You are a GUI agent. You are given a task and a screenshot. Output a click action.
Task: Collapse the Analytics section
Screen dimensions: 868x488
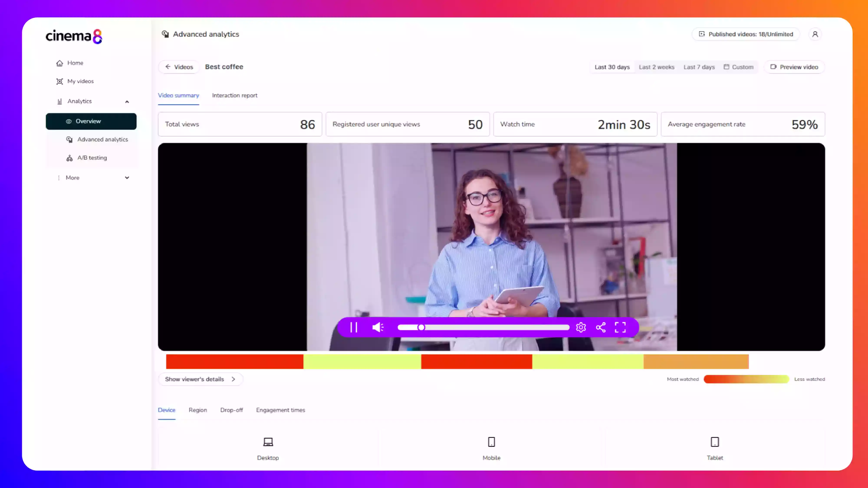(127, 101)
